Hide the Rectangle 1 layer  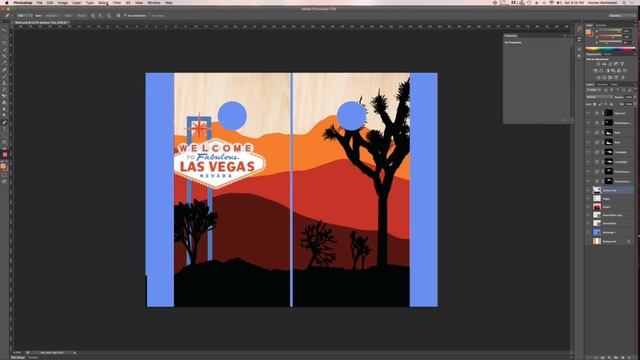[x=588, y=232]
